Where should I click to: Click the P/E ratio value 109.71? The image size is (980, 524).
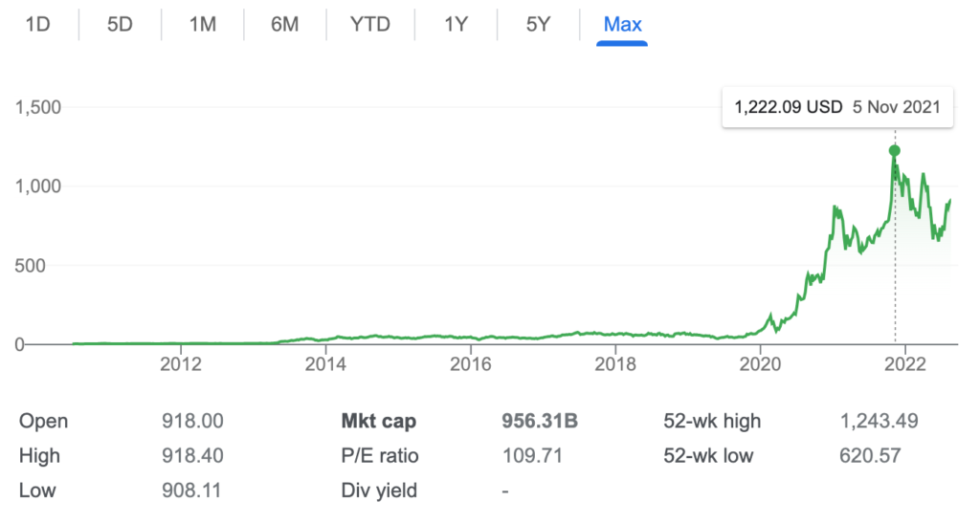(x=532, y=456)
